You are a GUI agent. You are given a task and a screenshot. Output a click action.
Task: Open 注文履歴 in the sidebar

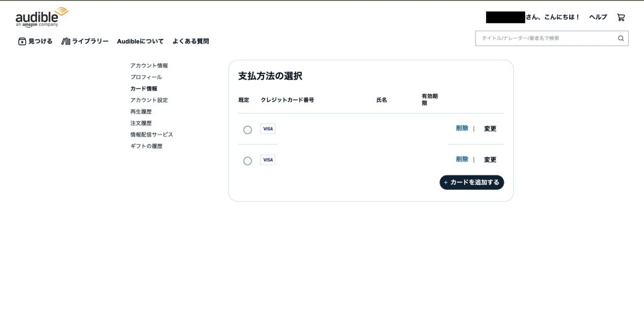pyautogui.click(x=141, y=123)
